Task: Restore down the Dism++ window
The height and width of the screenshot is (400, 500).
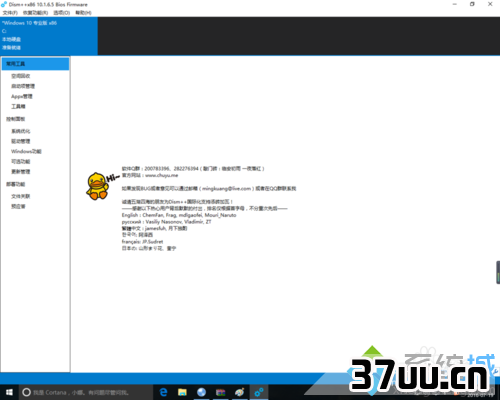Action: [x=472, y=4]
